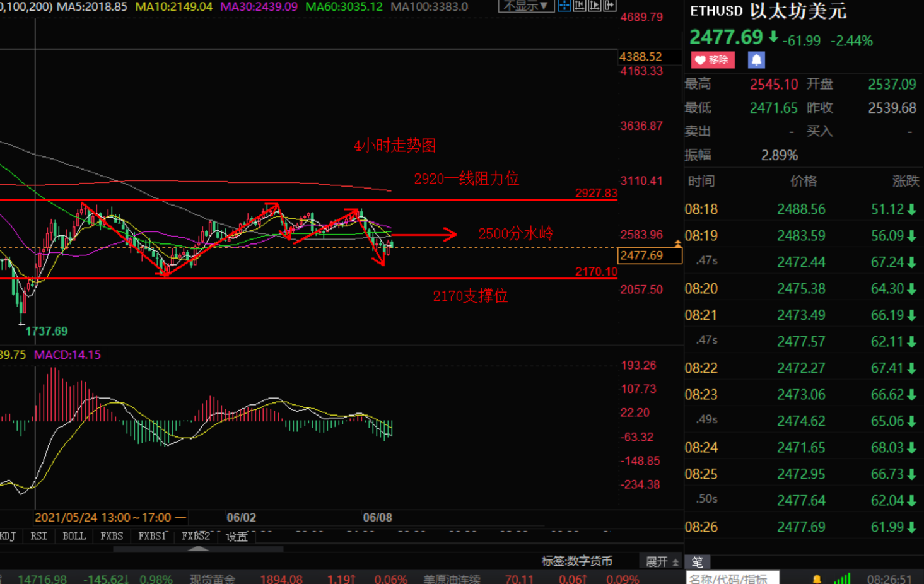Open the 设置 indicator settings
Viewport: 924px width, 584px height.
237,537
